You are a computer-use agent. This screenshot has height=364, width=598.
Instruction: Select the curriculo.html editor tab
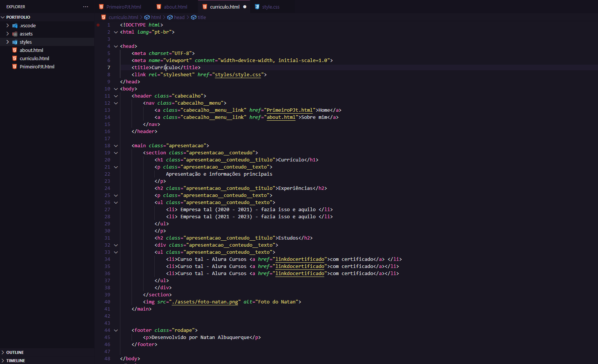coord(225,7)
